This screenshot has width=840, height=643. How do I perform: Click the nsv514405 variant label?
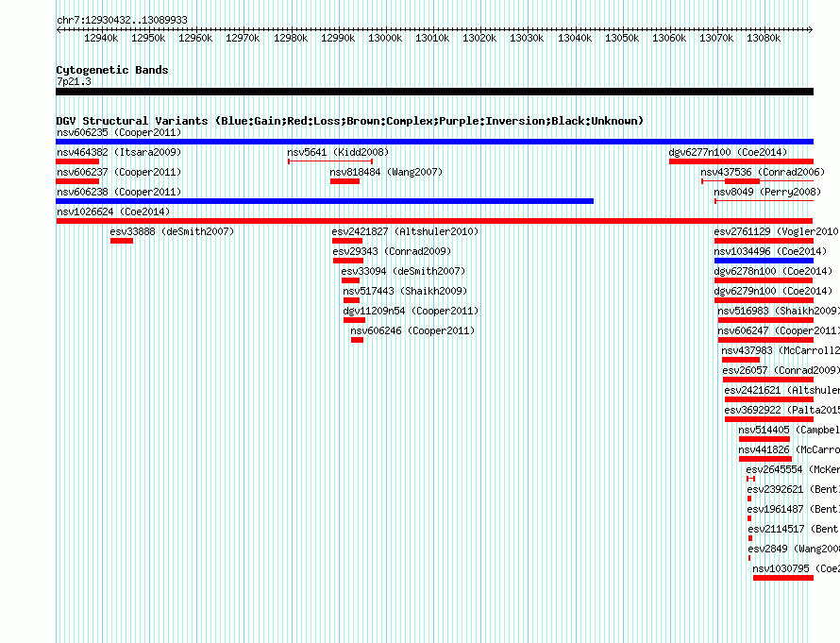(x=789, y=430)
